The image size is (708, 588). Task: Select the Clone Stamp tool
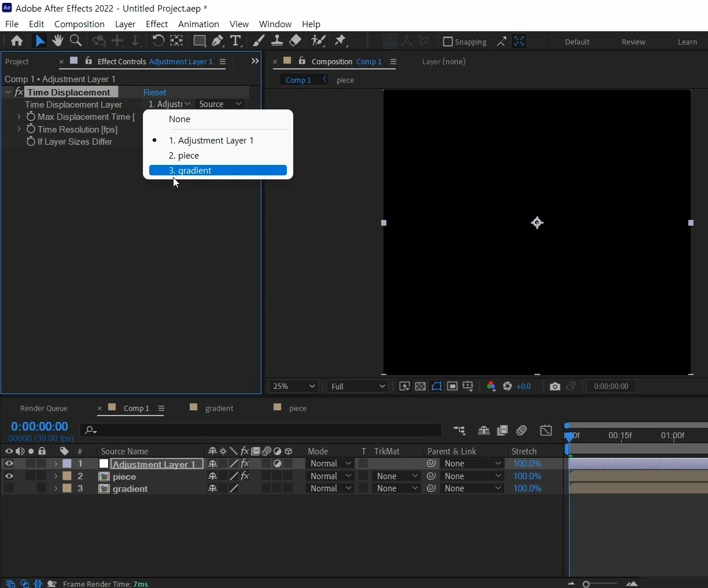pos(277,41)
